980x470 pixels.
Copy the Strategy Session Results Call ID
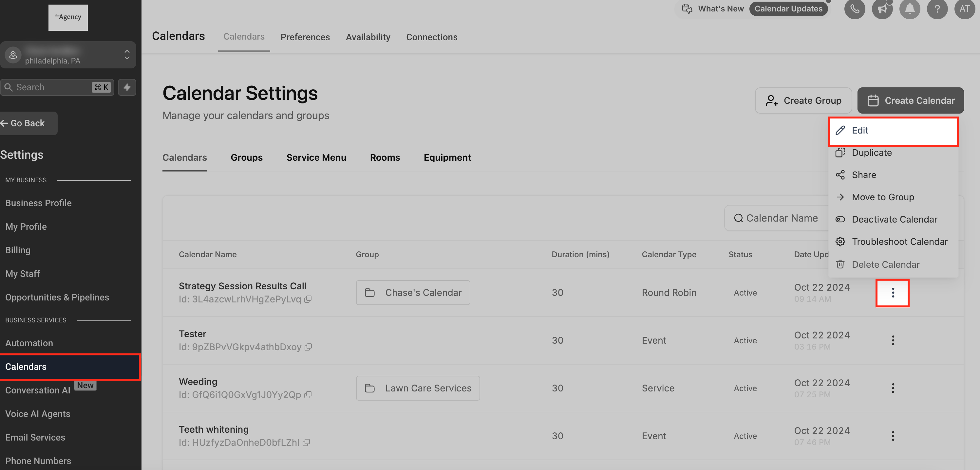(308, 299)
